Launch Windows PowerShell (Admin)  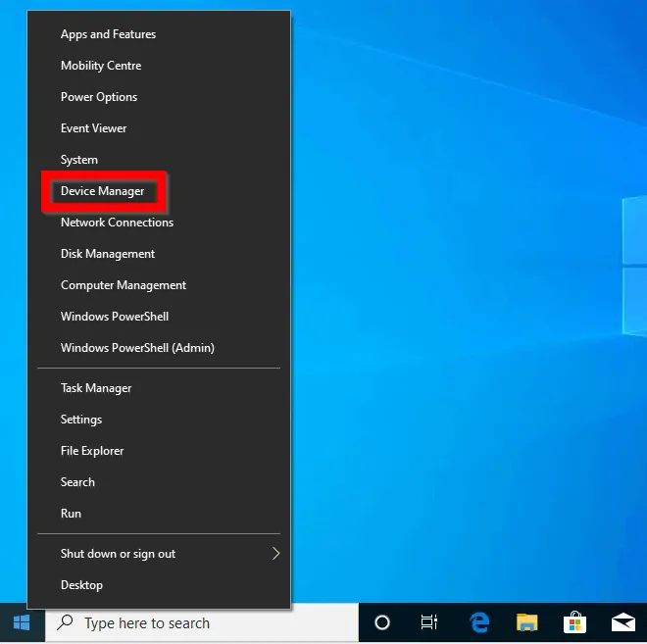pos(137,348)
